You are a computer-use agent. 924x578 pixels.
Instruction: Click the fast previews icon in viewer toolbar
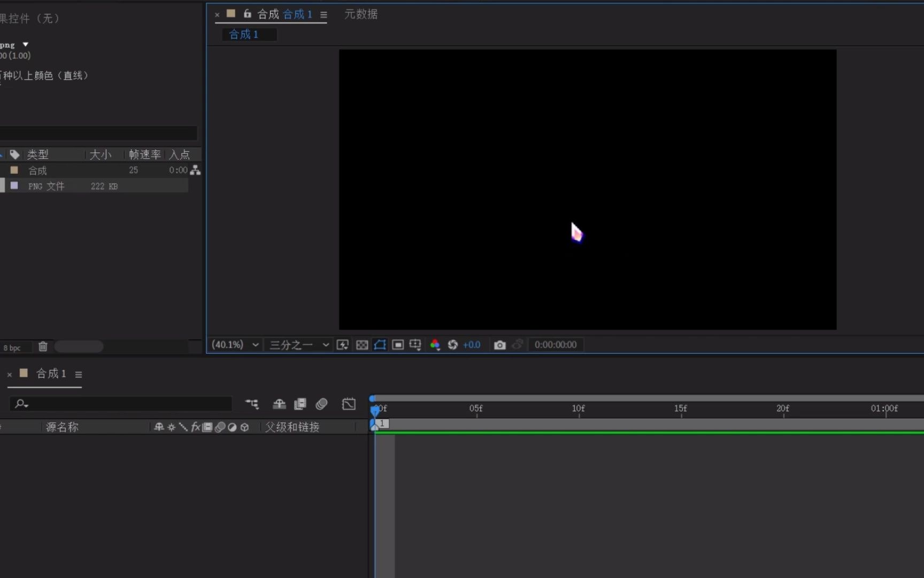click(x=343, y=345)
